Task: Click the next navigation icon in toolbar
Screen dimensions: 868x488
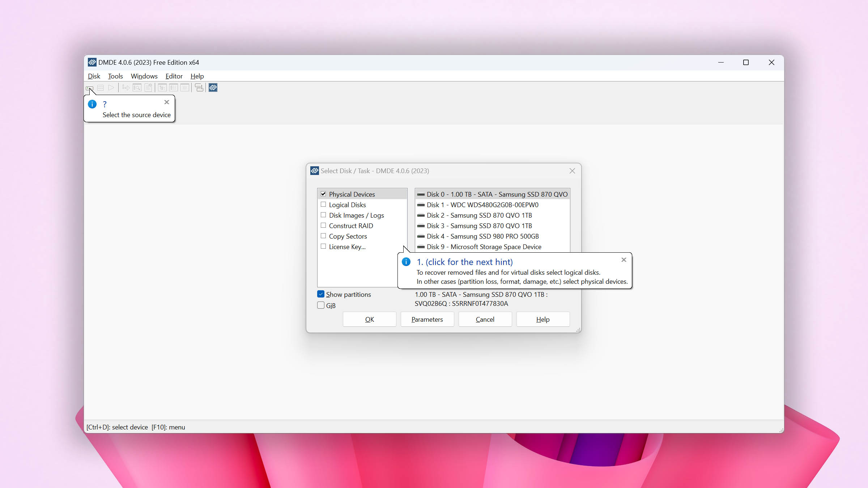Action: coord(111,87)
